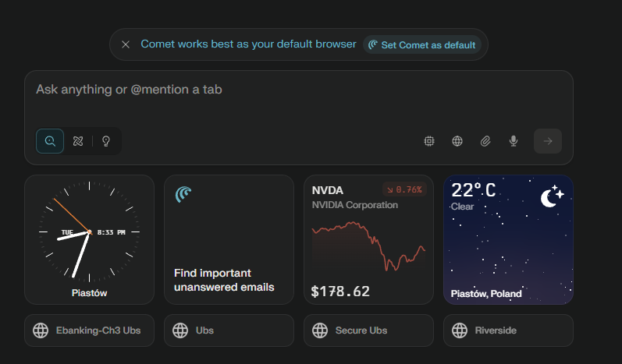Click Comet works best as default browser text
This screenshot has width=622, height=364.
248,44
